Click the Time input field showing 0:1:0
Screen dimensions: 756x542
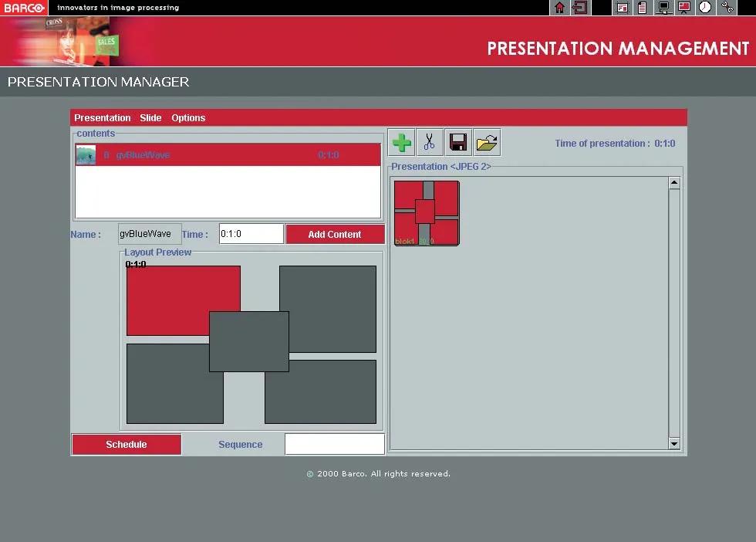click(x=251, y=234)
